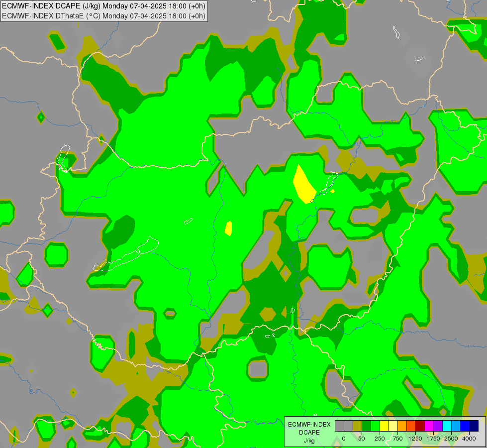The width and height of the screenshot is (487, 448).
Task: Select the sky blue legend swatch
Action: [456, 426]
